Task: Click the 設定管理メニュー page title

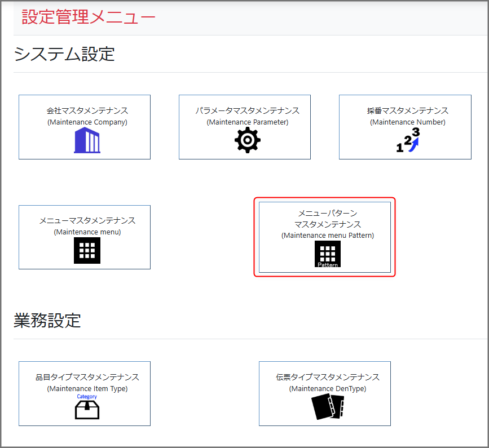Action: pyautogui.click(x=89, y=17)
